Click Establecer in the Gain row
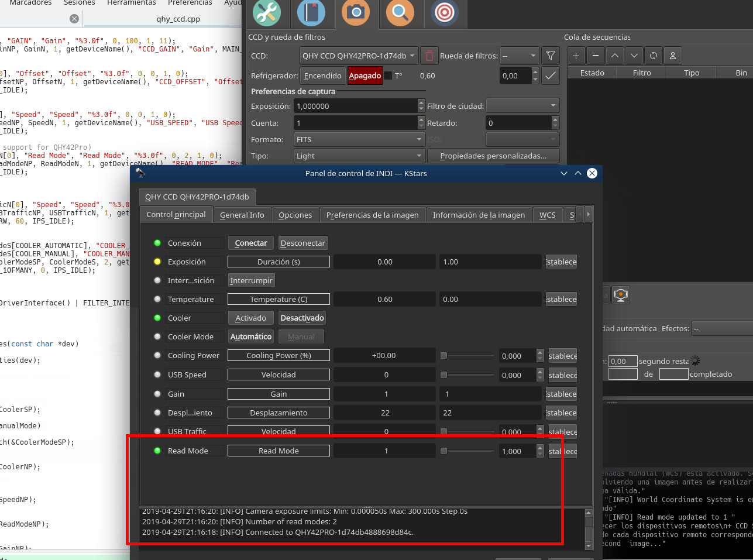The width and height of the screenshot is (753, 560). click(x=561, y=394)
